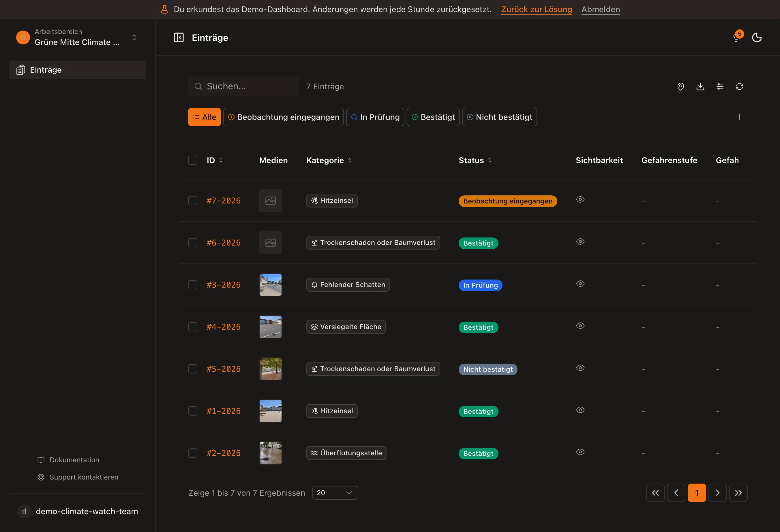Go to next page arrow
This screenshot has height=532, width=780.
click(x=718, y=493)
